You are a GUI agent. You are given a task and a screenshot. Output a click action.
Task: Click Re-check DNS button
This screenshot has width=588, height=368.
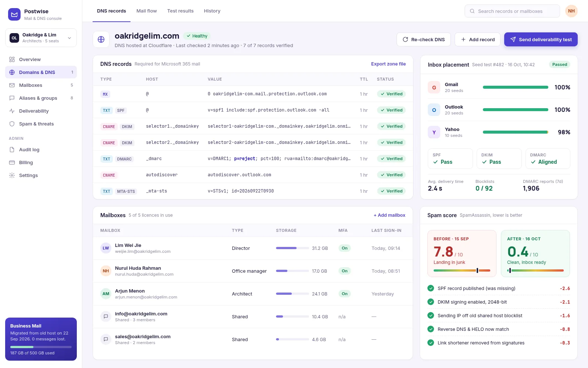click(x=424, y=39)
